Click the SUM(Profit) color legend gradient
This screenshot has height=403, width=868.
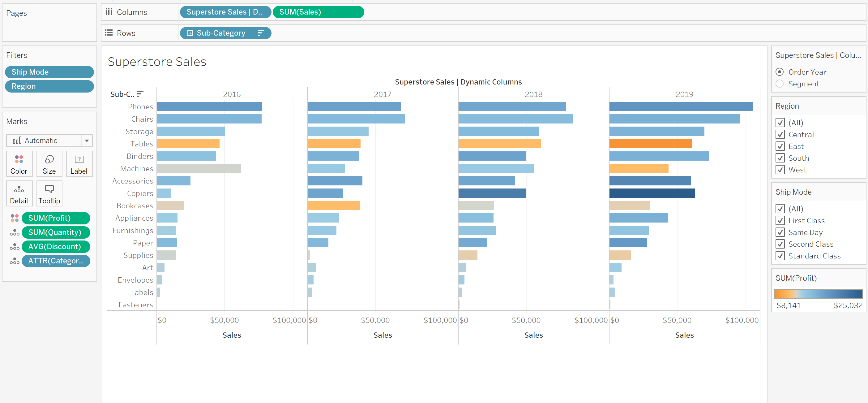[818, 294]
